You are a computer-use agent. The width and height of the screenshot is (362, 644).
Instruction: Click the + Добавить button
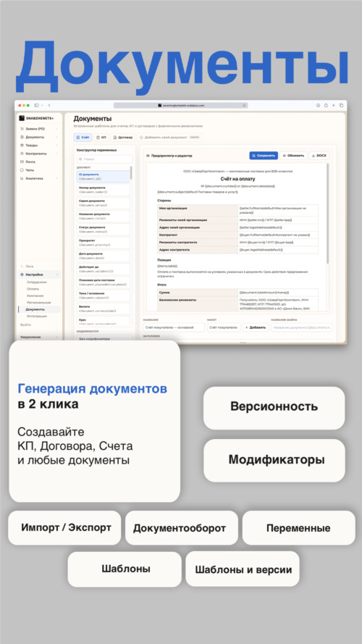pyautogui.click(x=256, y=327)
